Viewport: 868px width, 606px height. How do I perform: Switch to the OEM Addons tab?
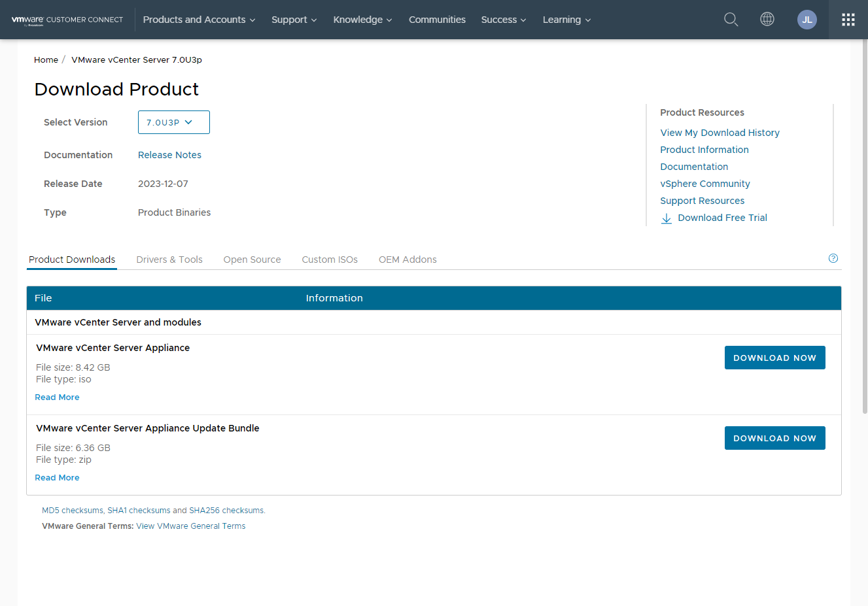click(408, 260)
